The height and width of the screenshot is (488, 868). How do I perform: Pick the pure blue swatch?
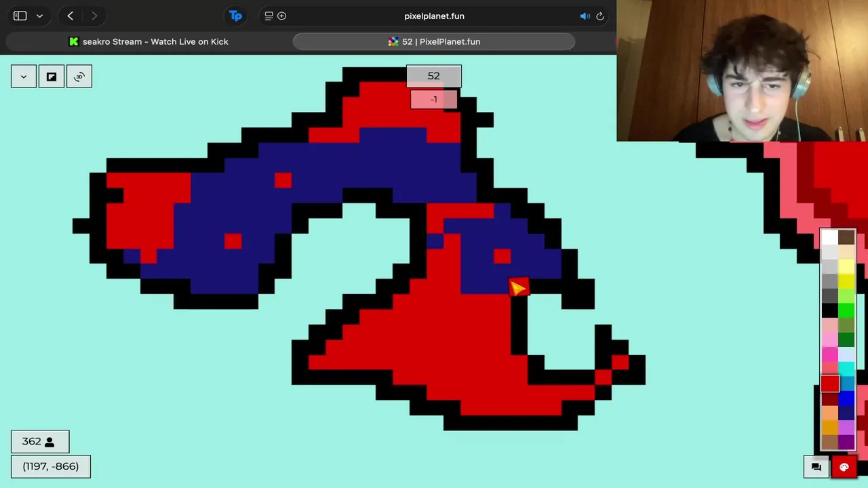coord(846,398)
